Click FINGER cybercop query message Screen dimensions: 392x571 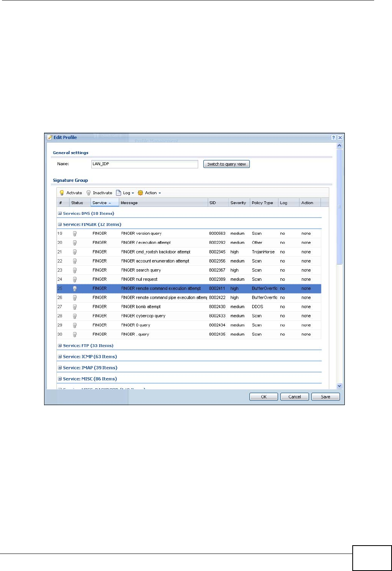[x=143, y=316]
